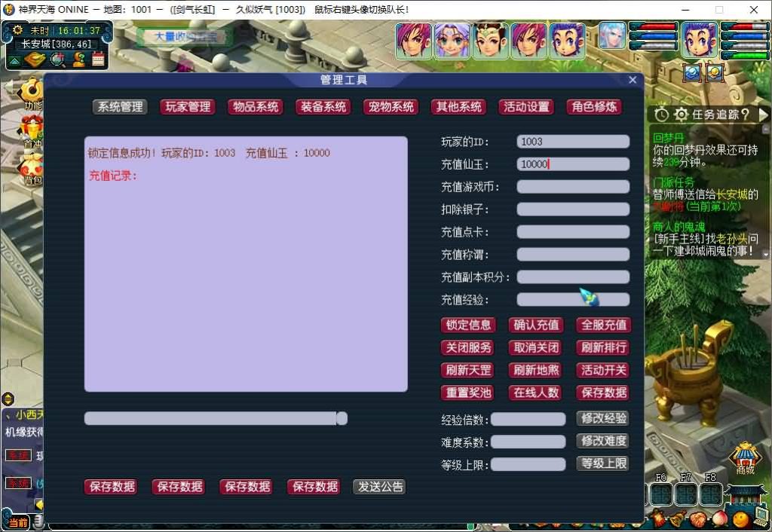
Task: Click the smiley face emoticon icon
Action: pos(740,519)
